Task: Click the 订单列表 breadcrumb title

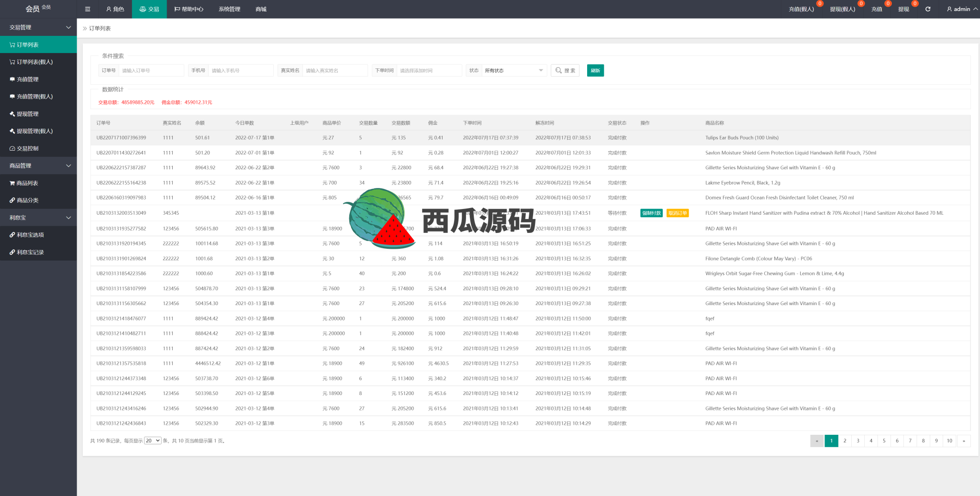Action: (100, 28)
